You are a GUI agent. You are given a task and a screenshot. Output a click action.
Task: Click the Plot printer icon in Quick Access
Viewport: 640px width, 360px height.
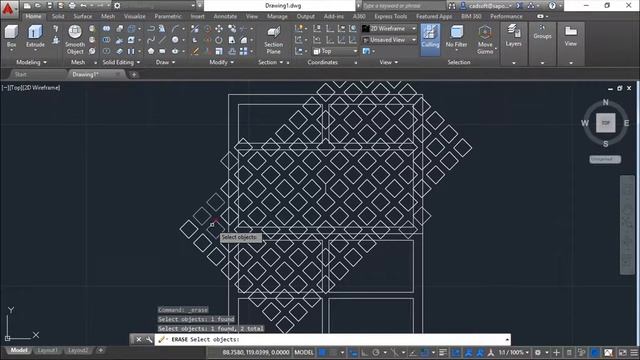click(72, 6)
